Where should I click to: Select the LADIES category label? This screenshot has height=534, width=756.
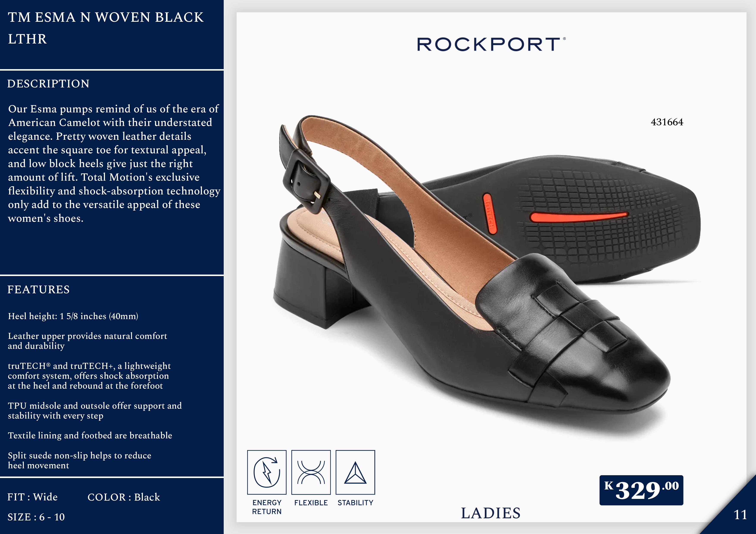491,513
